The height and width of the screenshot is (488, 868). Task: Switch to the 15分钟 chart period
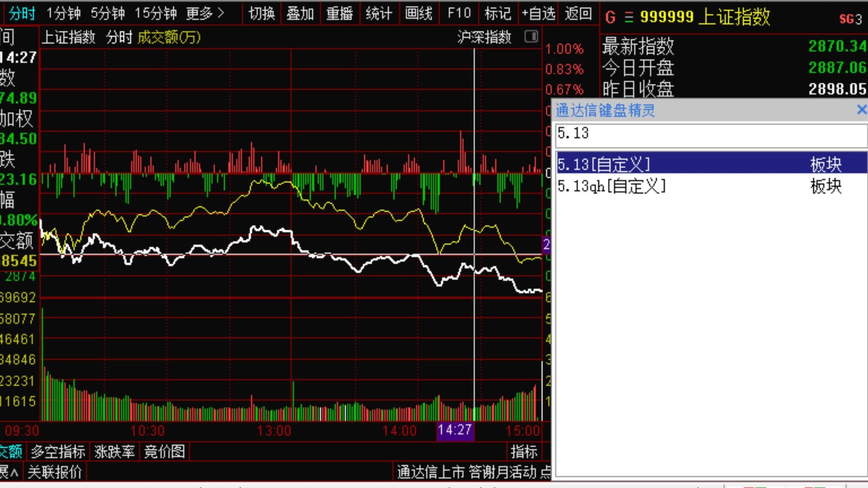click(156, 14)
